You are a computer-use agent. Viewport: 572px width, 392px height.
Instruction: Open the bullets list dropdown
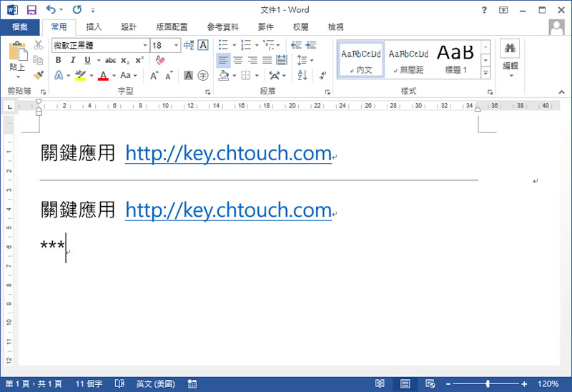pyautogui.click(x=235, y=45)
